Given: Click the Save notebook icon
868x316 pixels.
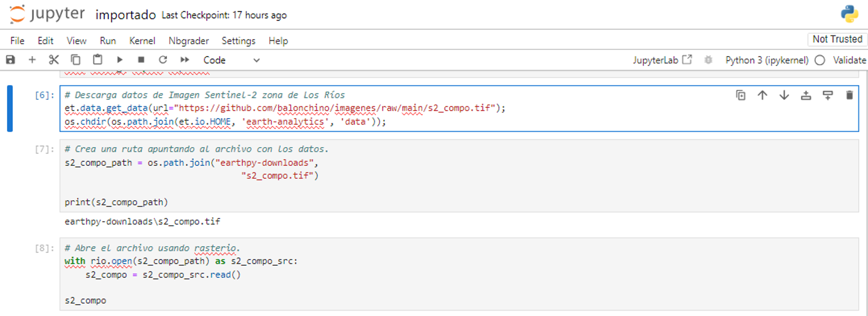Looking at the screenshot, I should pyautogui.click(x=10, y=60).
